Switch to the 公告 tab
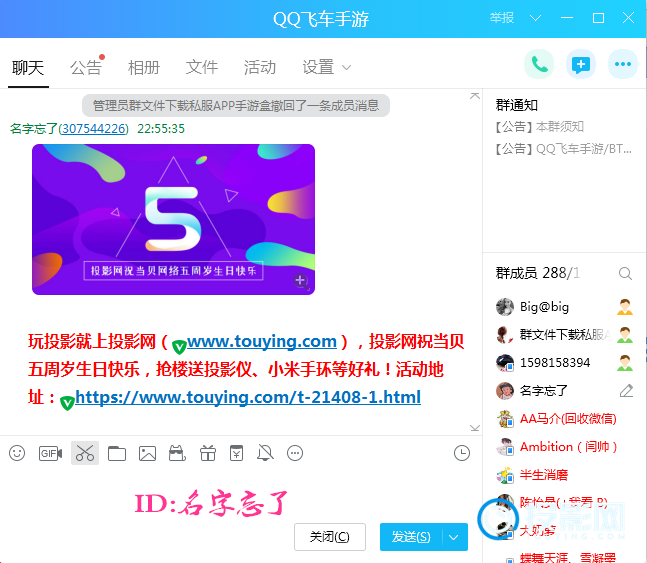647x563 pixels. tap(86, 67)
